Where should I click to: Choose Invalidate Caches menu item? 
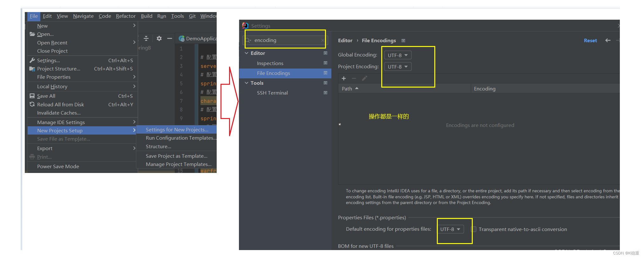(x=59, y=113)
